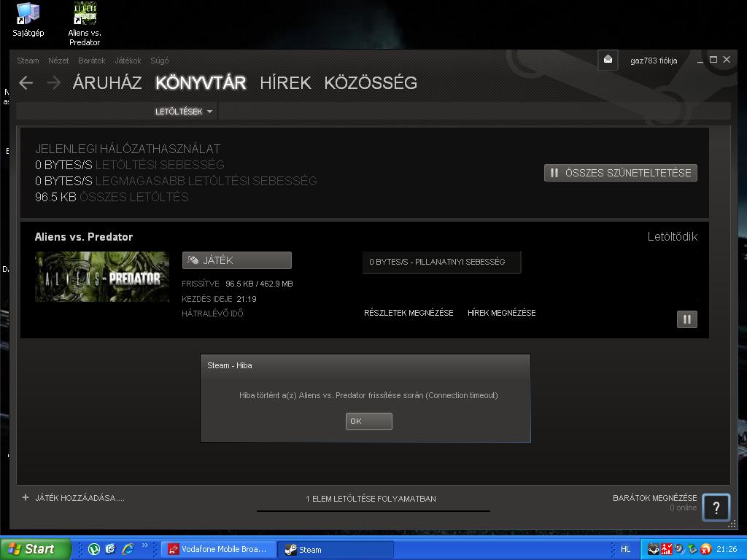Switch to the KÖNYVTÁR tab
Screen dimensions: 747x560
(x=201, y=83)
